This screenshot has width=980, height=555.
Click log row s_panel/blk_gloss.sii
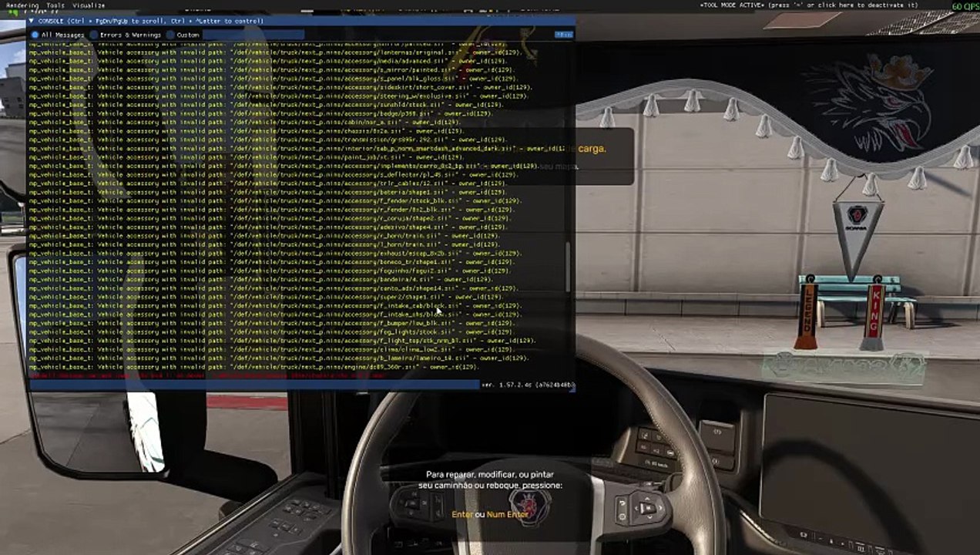click(x=272, y=79)
